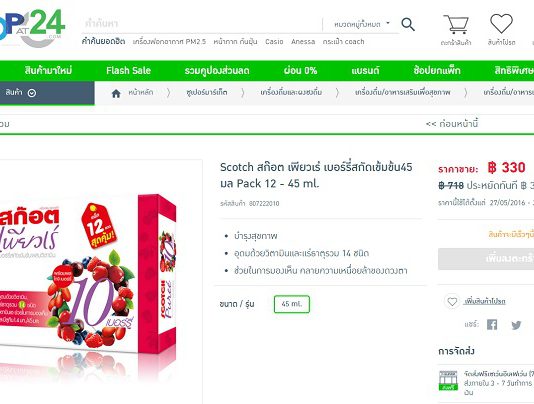Go to home via breadcrumb house icon
This screenshot has height=404, width=534.
click(x=116, y=93)
